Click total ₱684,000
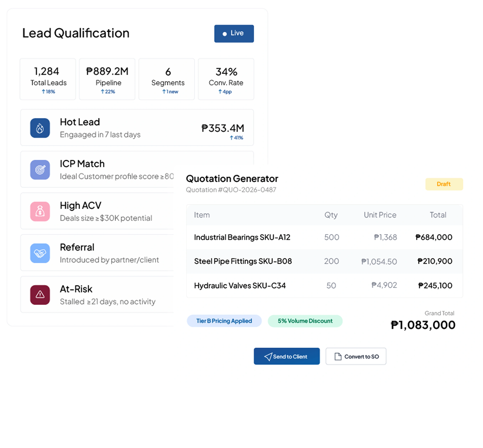The height and width of the screenshot is (448, 483). click(x=434, y=237)
